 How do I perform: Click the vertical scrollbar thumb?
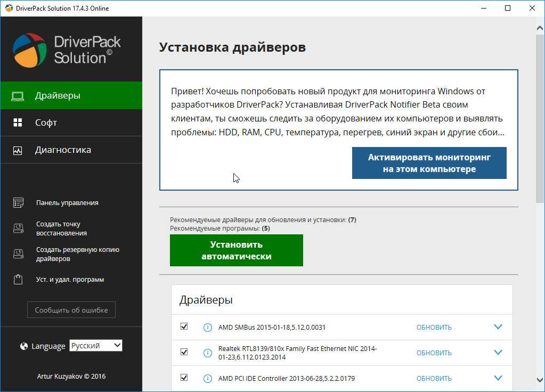540,118
